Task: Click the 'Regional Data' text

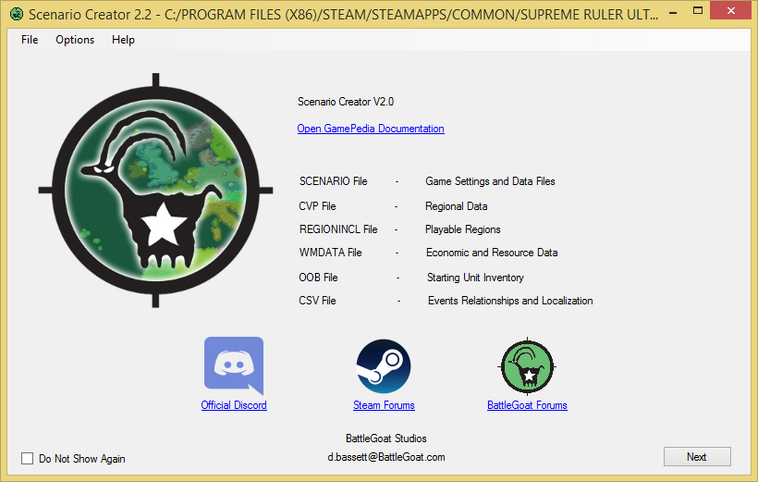Action: [456, 206]
